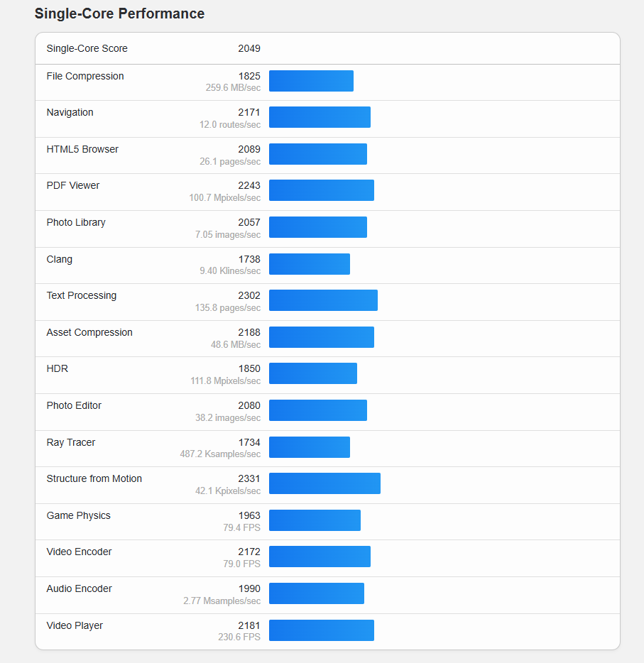Click the File Compression score bar

point(311,81)
